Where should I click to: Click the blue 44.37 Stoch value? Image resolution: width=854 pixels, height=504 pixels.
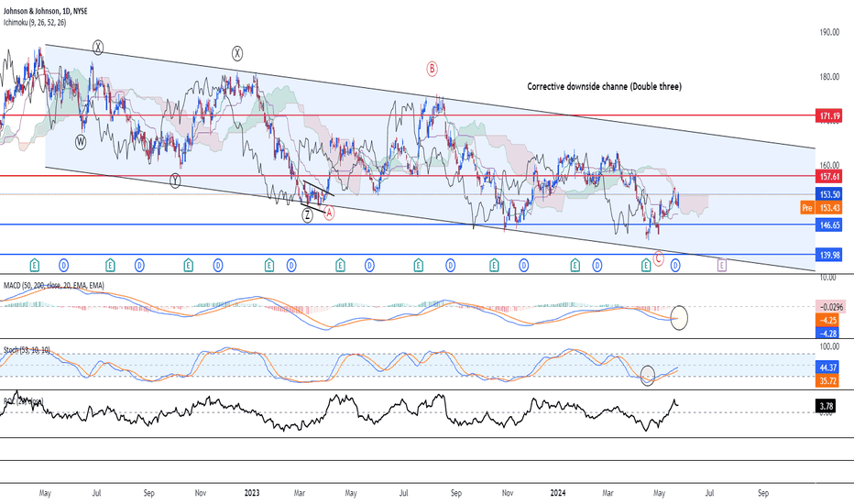(x=828, y=367)
